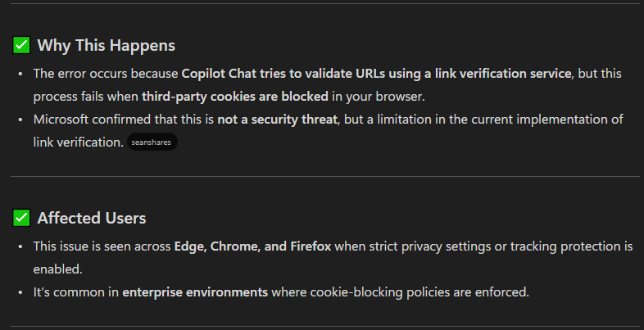This screenshot has height=330, width=644.
Task: Click the Why This Happens heading
Action: (x=106, y=45)
